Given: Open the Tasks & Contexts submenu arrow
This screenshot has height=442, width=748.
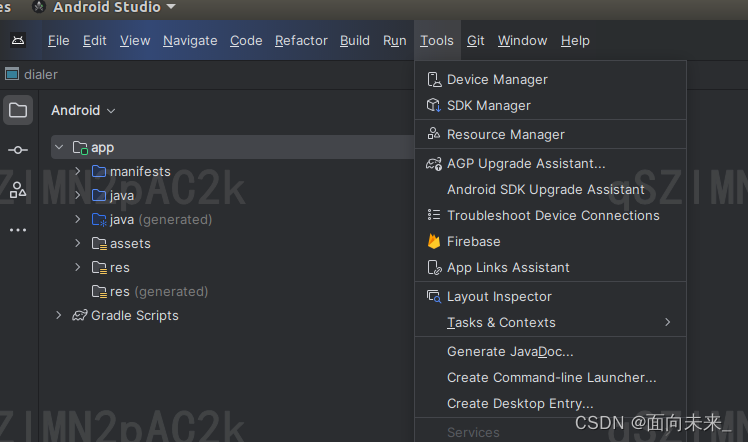Looking at the screenshot, I should [x=667, y=322].
